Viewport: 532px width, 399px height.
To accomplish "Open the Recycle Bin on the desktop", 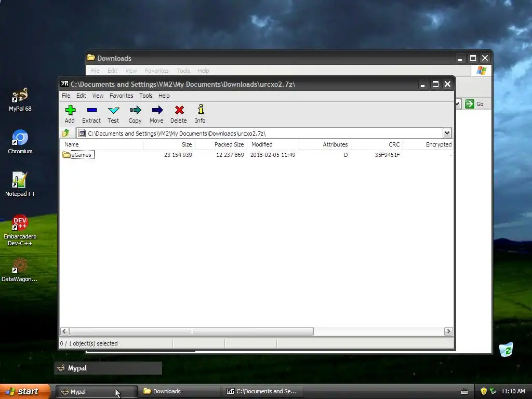I will pos(506,350).
